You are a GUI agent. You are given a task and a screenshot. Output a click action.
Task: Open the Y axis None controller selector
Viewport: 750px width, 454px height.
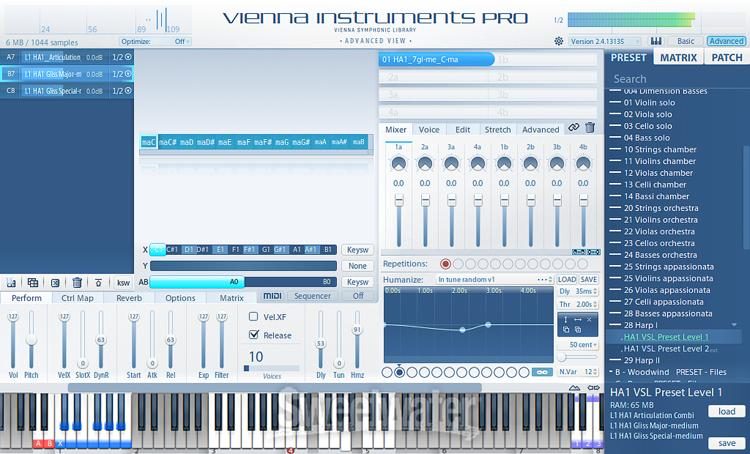pyautogui.click(x=358, y=266)
